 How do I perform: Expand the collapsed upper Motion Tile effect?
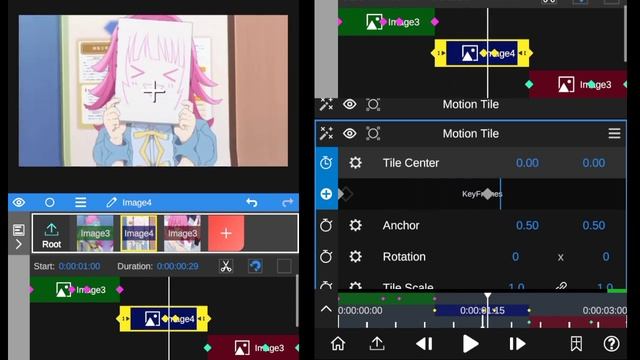[471, 104]
